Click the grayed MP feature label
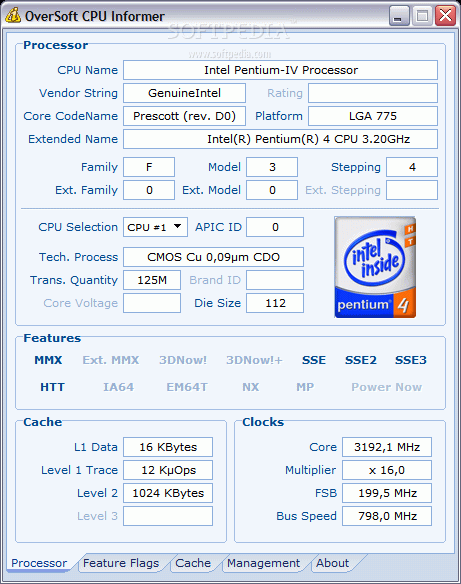 click(x=305, y=387)
